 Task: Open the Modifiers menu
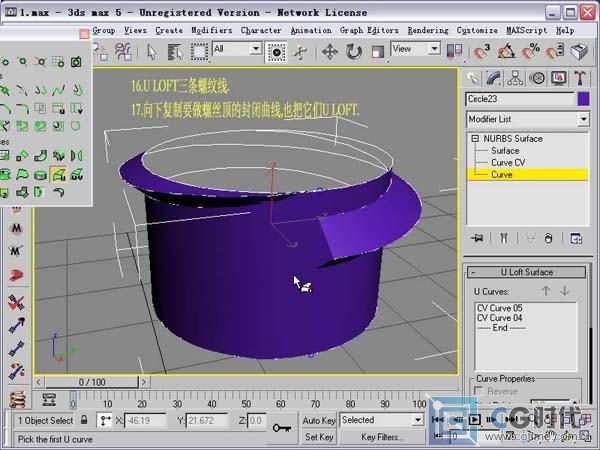coord(212,30)
